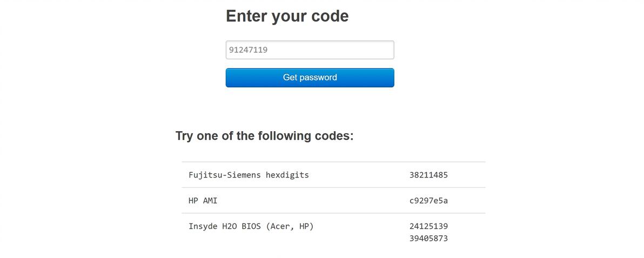This screenshot has height=258, width=644.
Task: Select the word 'Fujitsu-Siemens' in the table
Action: [x=224, y=175]
